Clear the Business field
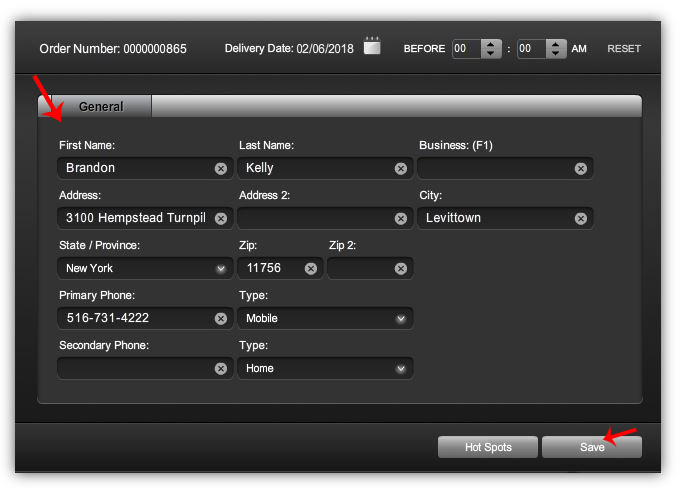The width and height of the screenshot is (688, 500). (x=580, y=168)
